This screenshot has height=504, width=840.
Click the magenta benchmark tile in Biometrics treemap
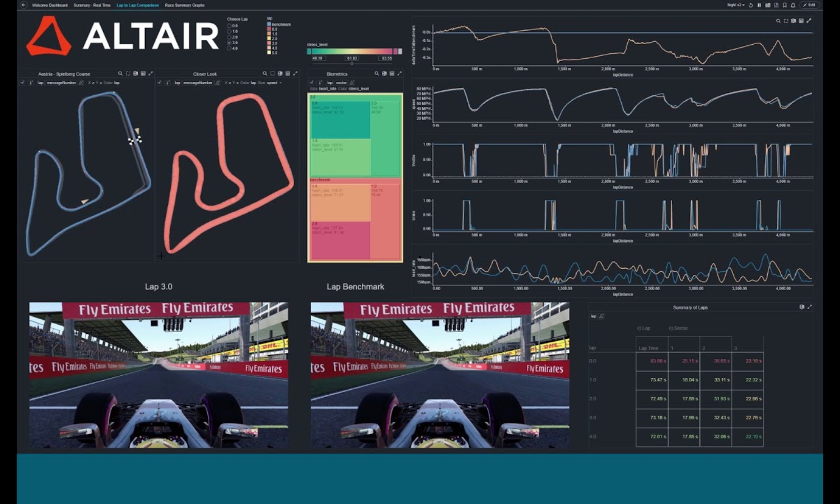(340, 240)
